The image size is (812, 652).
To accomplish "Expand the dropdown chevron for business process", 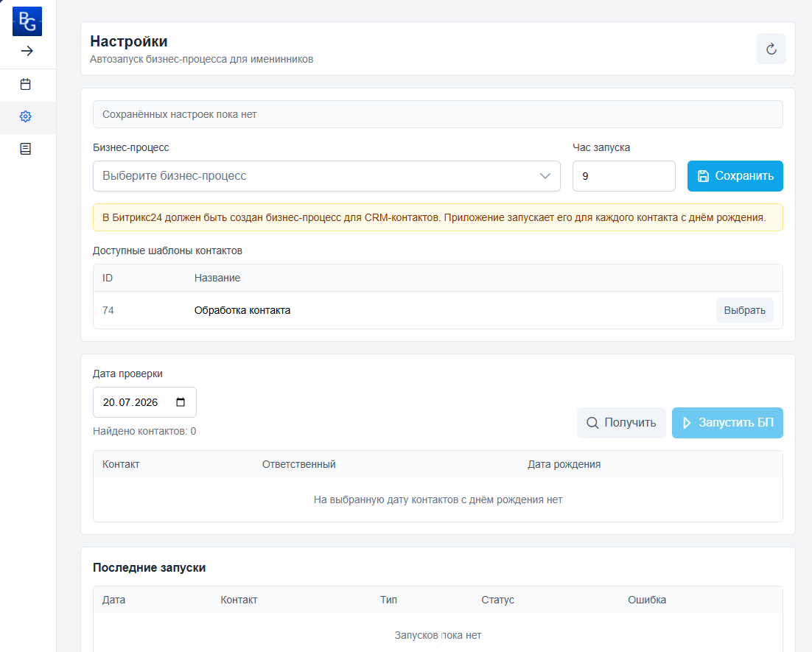I will tap(545, 176).
